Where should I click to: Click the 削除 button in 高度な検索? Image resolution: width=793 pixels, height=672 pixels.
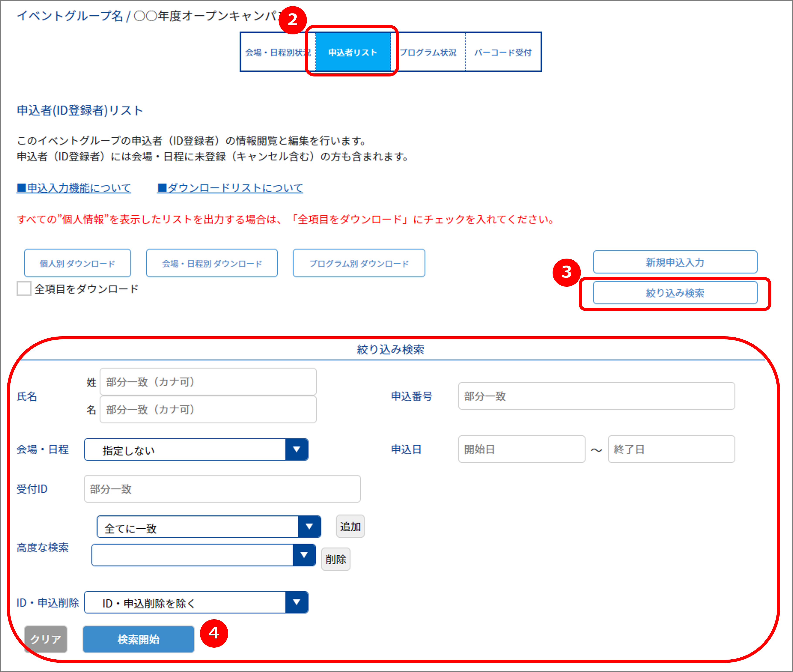coord(336,559)
